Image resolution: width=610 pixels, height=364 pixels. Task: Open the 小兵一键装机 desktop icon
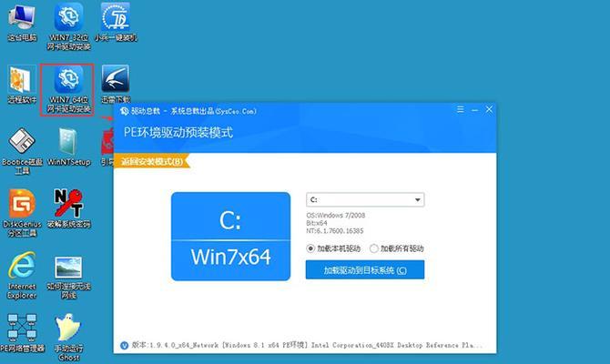116,22
